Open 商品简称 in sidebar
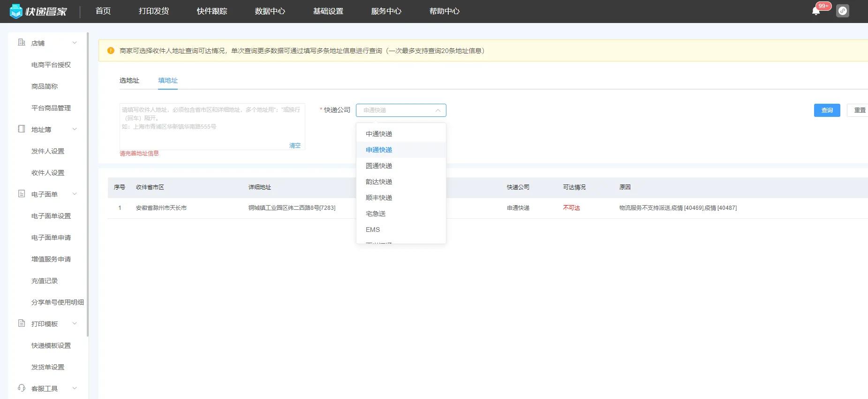The height and width of the screenshot is (399, 868). (45, 86)
